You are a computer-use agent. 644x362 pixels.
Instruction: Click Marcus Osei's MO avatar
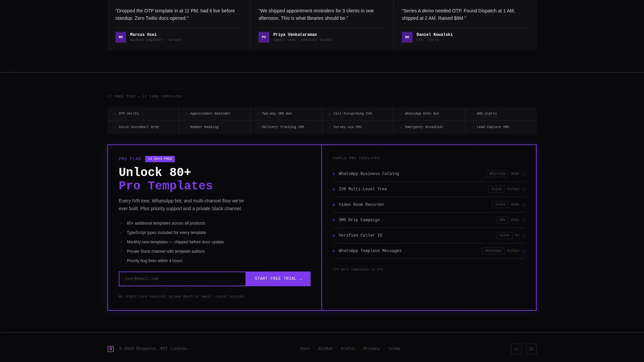point(121,37)
